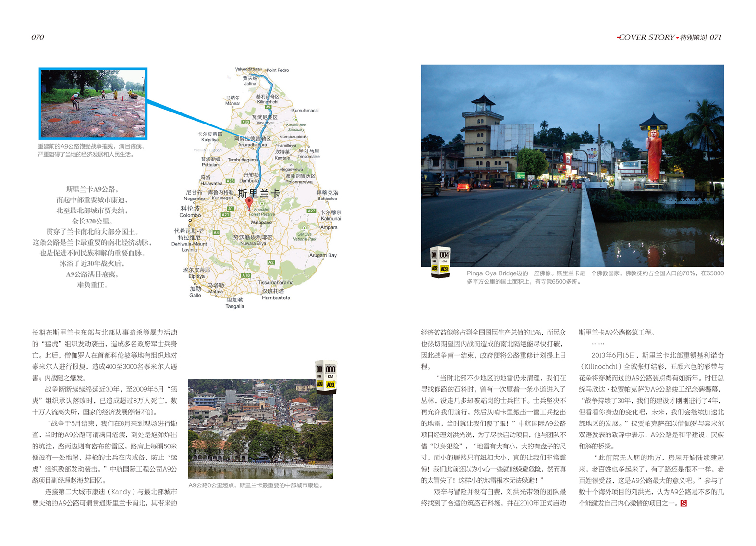Image resolution: width=756 pixels, height=546 pixels.
Task: Click the Kilinochchi label on the map
Action: pyautogui.click(x=268, y=102)
